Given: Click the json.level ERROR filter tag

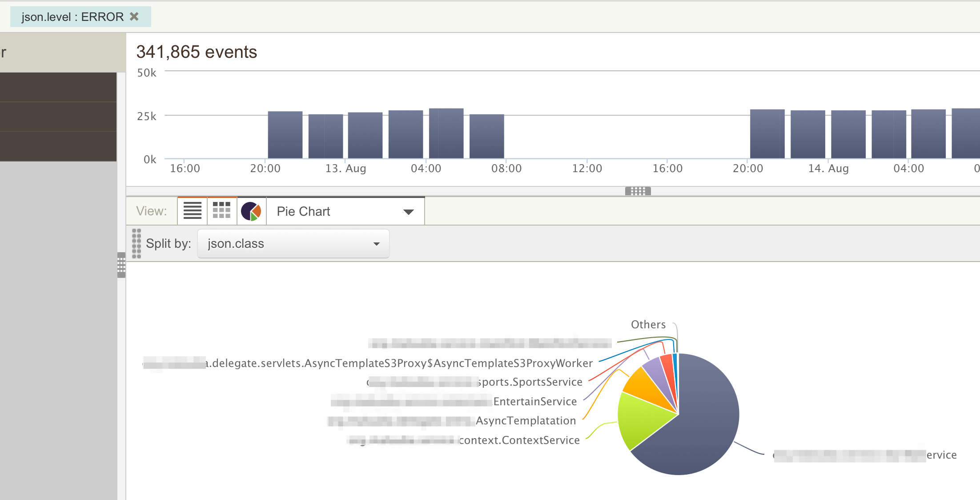Looking at the screenshot, I should 72,17.
